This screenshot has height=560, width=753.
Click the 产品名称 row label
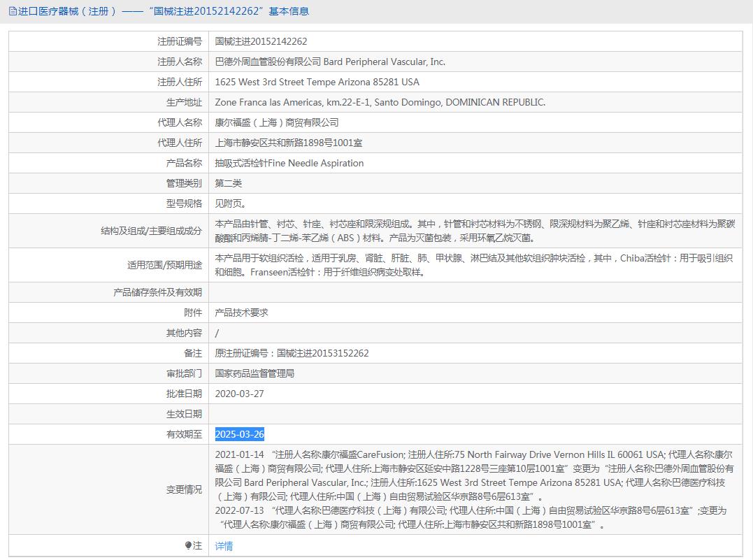[184, 163]
